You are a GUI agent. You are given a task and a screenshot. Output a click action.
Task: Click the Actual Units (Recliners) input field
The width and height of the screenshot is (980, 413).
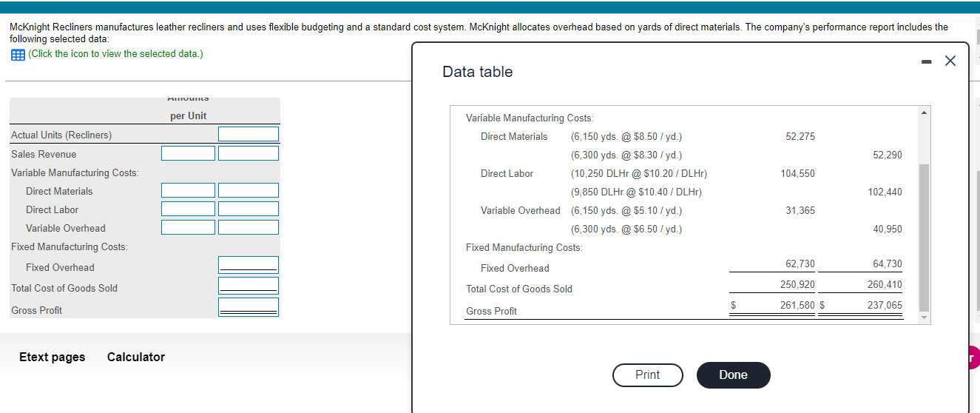[249, 134]
